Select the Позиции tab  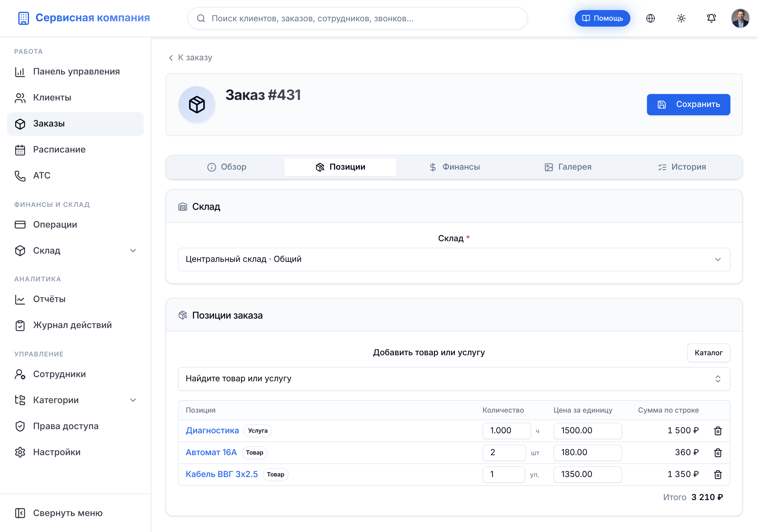(340, 167)
